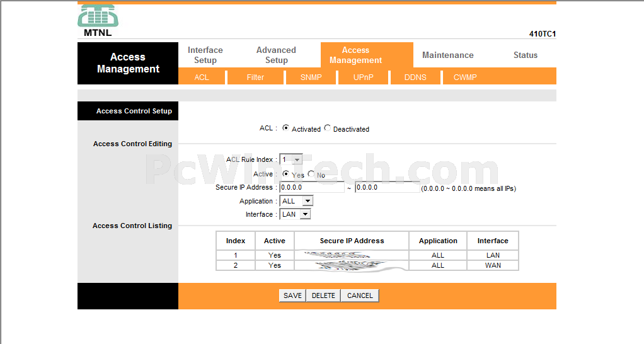Click the 410TC1 model label
Screen dimensions: 644x344
pos(543,34)
